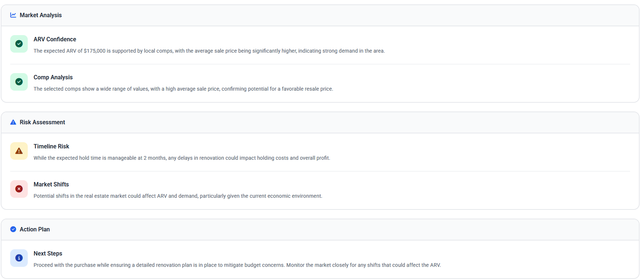644x280 pixels.
Task: Click the hold time 2 months description
Action: click(x=181, y=158)
